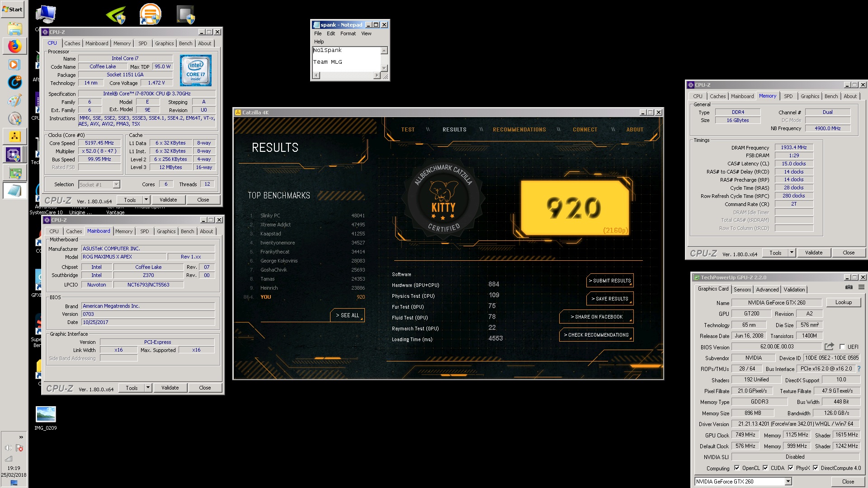Open Windows Media Player taskbar icon
Viewport: 868px width, 488px height.
coord(14,64)
